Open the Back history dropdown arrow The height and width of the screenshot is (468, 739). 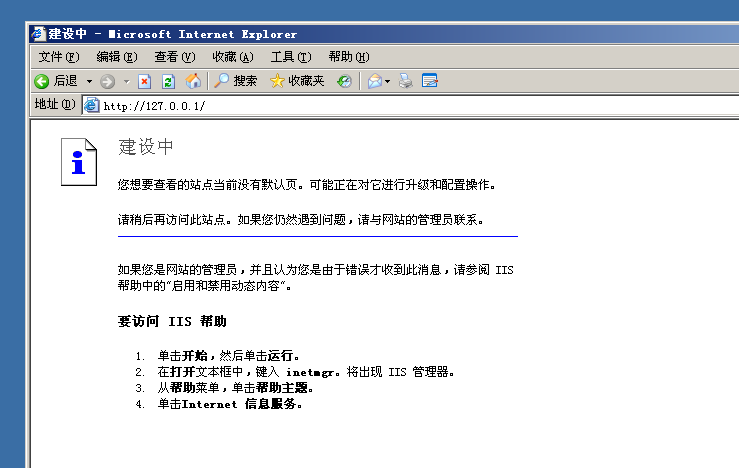[x=90, y=82]
